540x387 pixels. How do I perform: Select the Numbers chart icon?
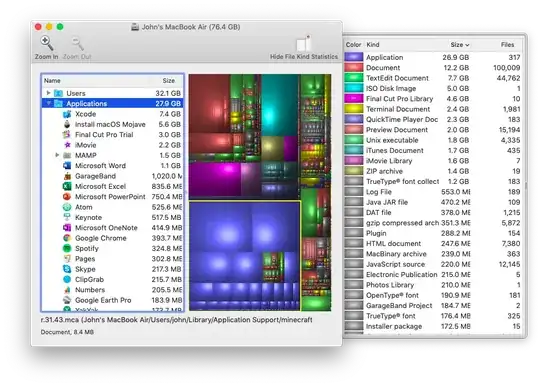67,290
